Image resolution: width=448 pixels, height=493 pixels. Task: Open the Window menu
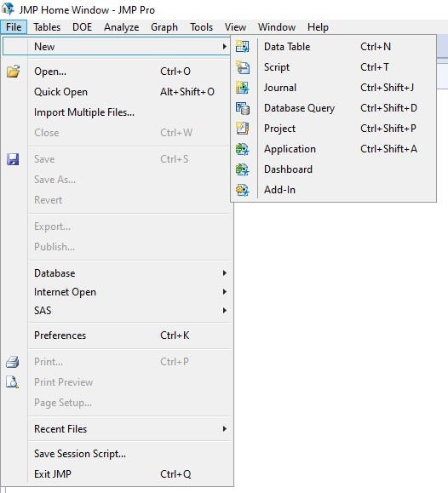pyautogui.click(x=277, y=27)
